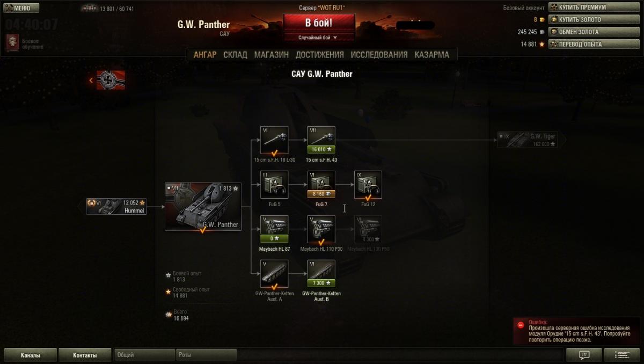Buy FuG 7 radio for 8 160 credits
Image resolution: width=644 pixels, height=364 pixels.
point(321,194)
